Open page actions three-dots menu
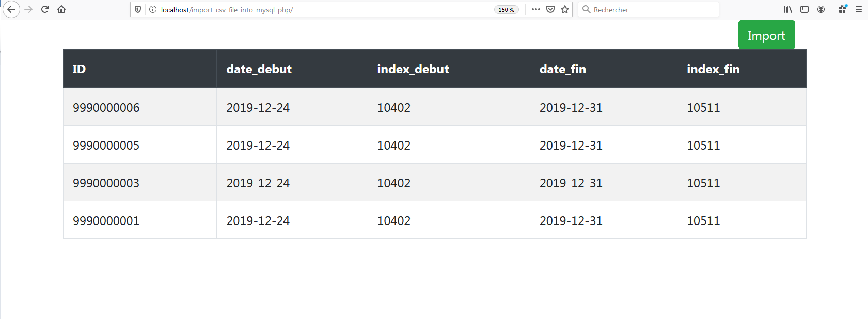Screen dimensions: 868x319 tap(536, 9)
